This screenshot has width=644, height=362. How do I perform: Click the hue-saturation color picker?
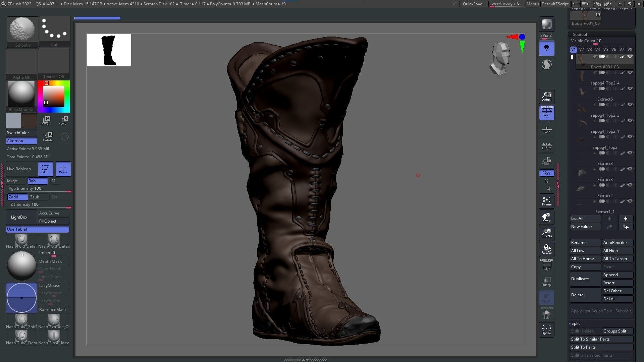54,97
